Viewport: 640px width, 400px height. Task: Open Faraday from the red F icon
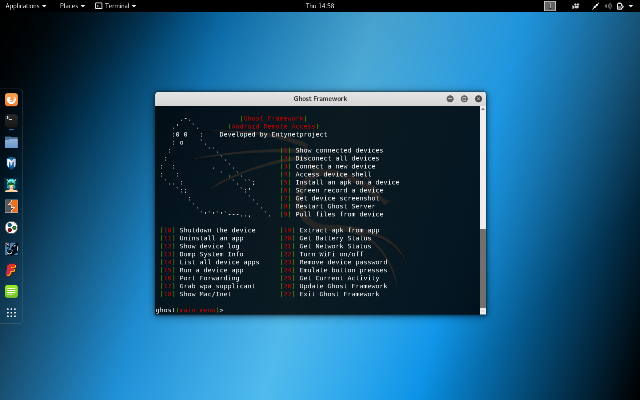[x=11, y=270]
